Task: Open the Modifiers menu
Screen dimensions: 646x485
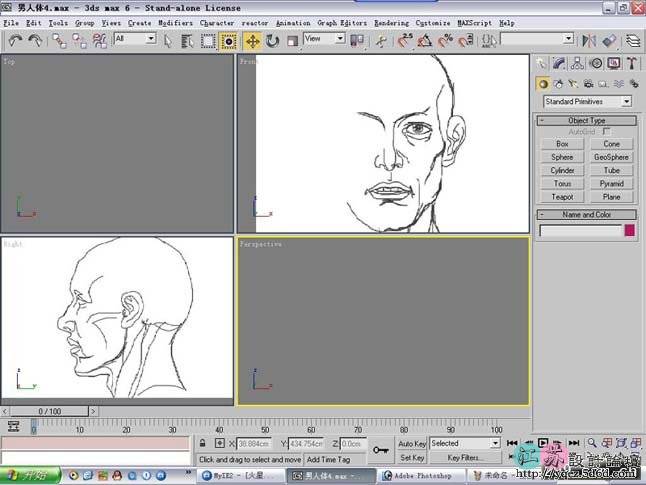Action: (176, 22)
